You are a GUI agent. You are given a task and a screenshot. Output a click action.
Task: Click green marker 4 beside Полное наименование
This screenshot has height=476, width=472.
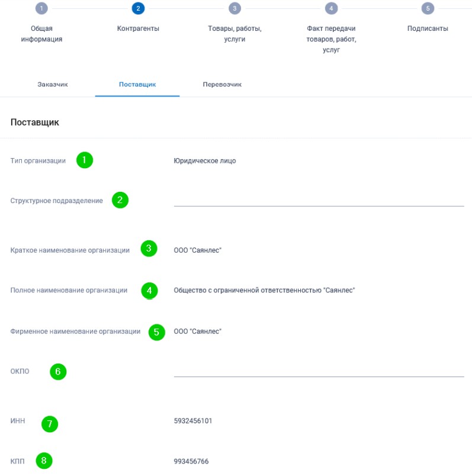pos(149,291)
